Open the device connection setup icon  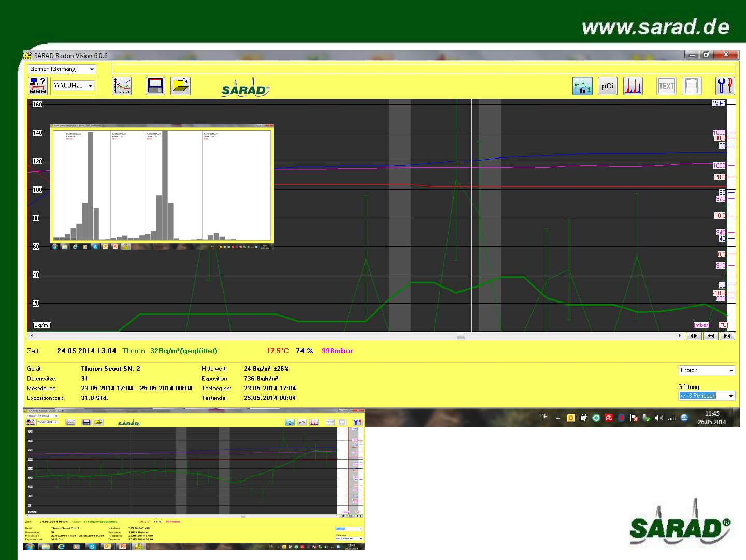coord(38,85)
